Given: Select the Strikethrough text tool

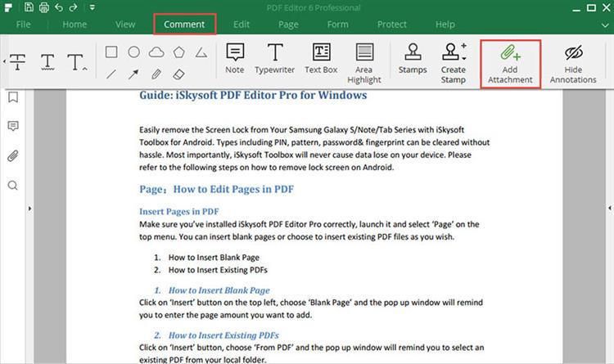Looking at the screenshot, I should [x=18, y=62].
